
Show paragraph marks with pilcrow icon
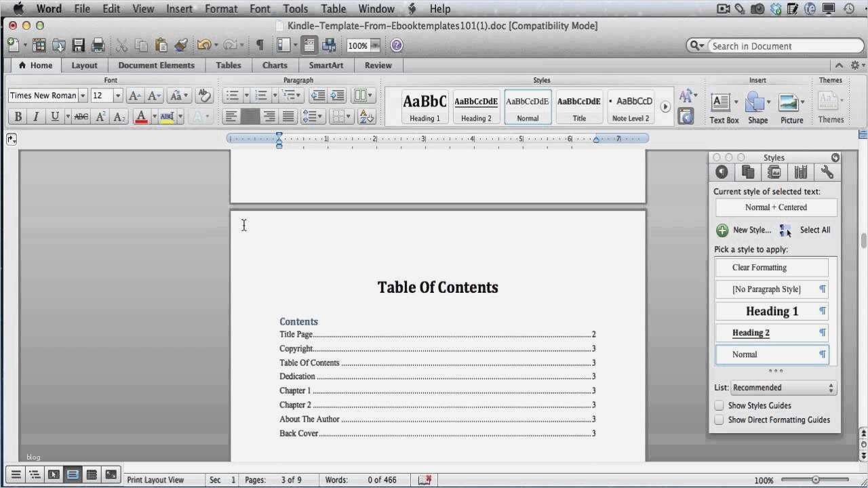(259, 45)
